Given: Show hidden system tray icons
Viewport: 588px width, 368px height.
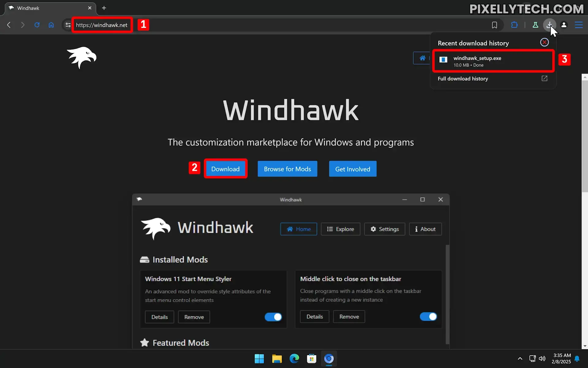Looking at the screenshot, I should [520, 358].
